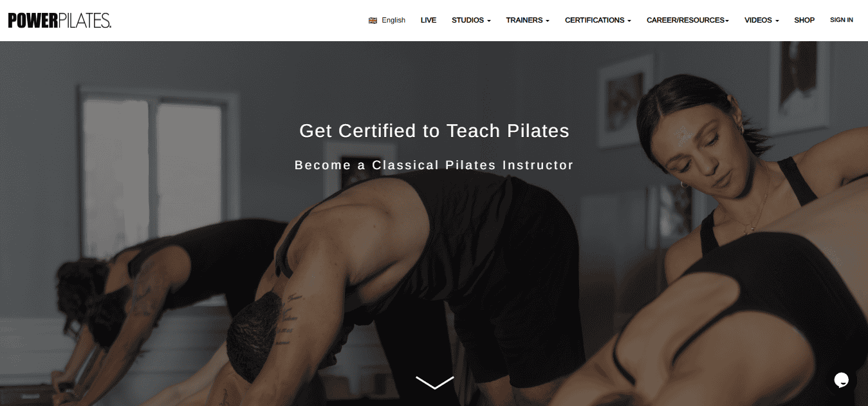Expand the CERTIFICATIONS dropdown
The image size is (868, 406).
[598, 21]
